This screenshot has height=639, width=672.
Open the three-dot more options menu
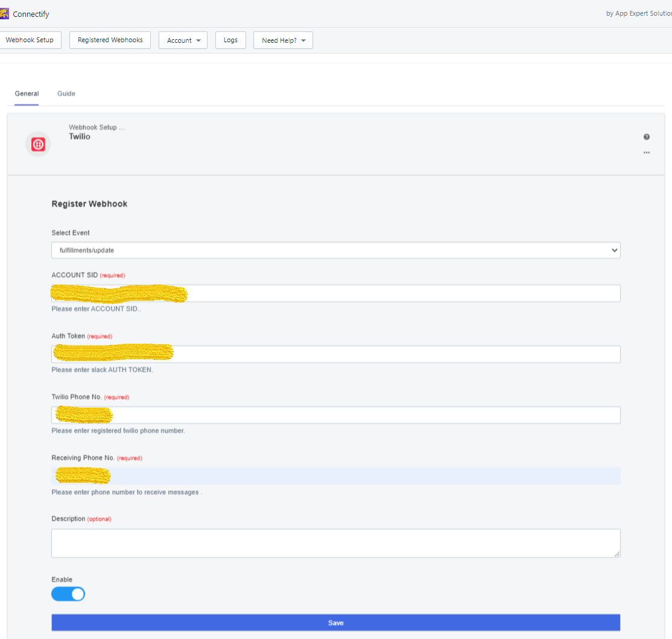pyautogui.click(x=646, y=153)
